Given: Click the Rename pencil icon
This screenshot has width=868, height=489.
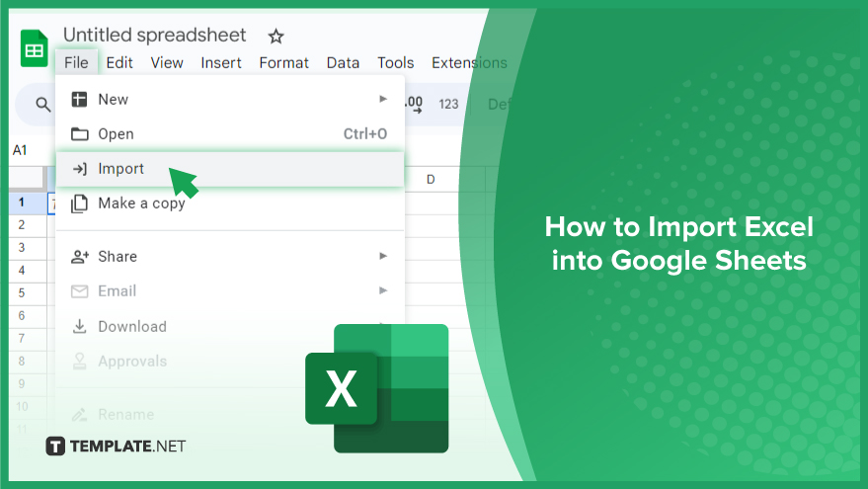Looking at the screenshot, I should (79, 414).
